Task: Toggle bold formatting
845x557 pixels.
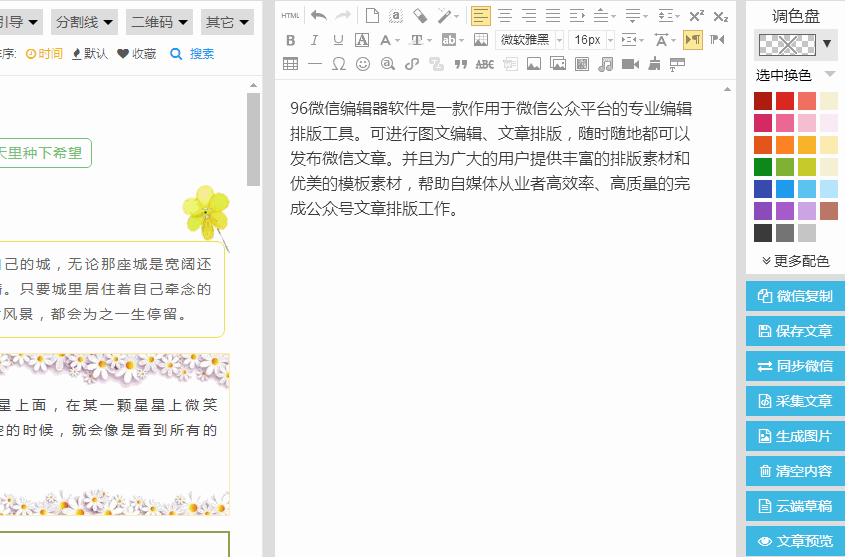Action: (x=290, y=40)
